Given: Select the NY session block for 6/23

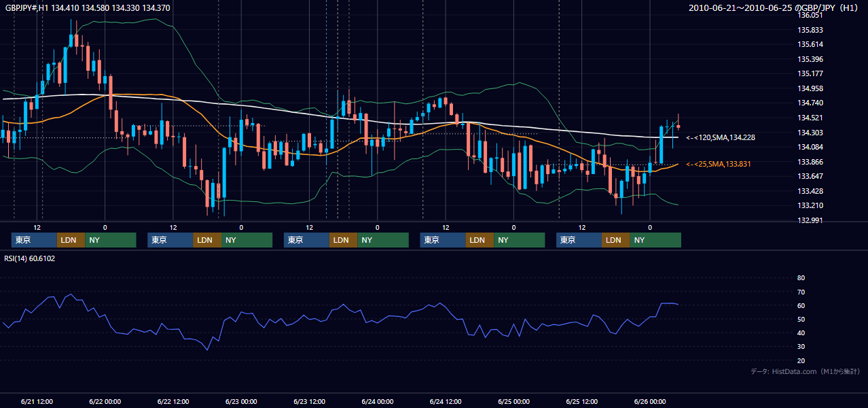Looking at the screenshot, I should 383,240.
